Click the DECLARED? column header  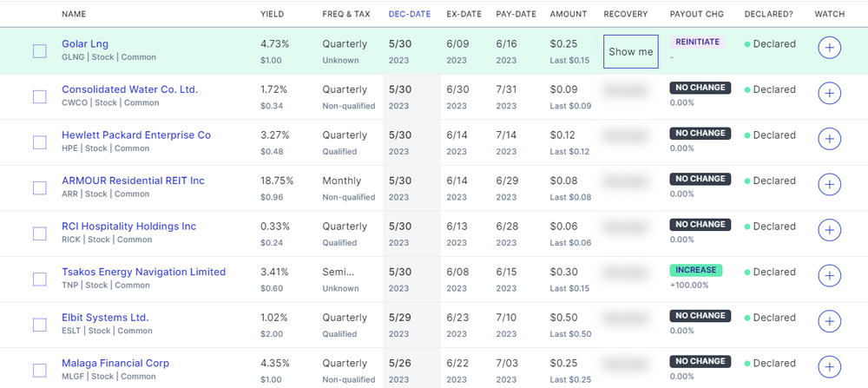(x=768, y=15)
